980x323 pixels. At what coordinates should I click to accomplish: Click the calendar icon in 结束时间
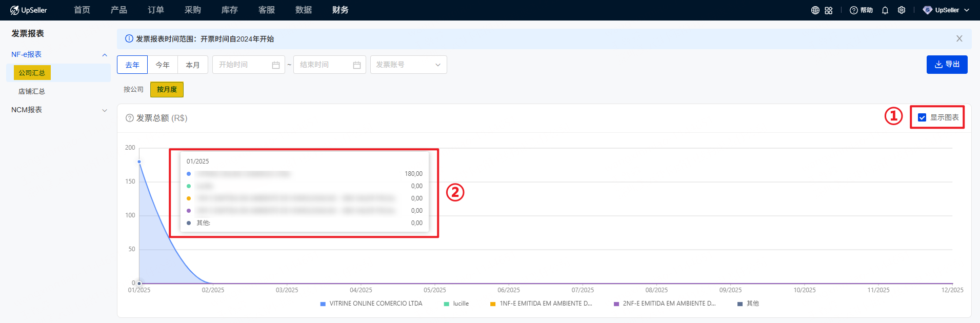pyautogui.click(x=357, y=65)
